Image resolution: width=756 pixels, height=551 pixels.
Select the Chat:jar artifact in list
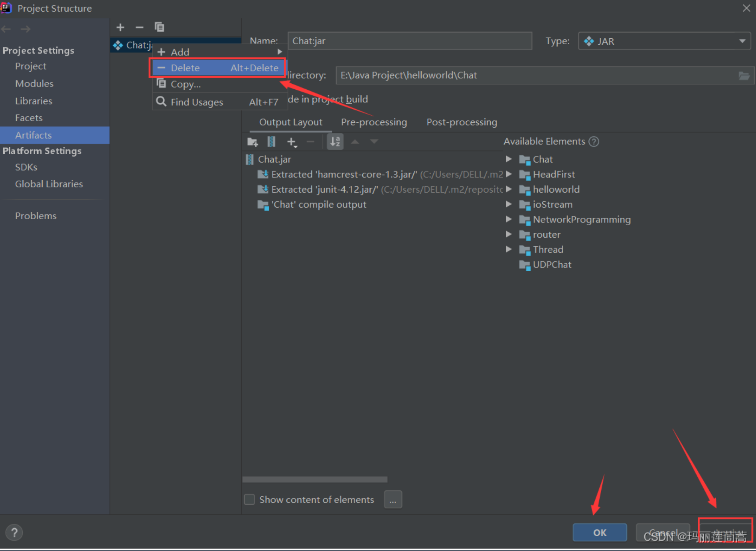tap(132, 45)
